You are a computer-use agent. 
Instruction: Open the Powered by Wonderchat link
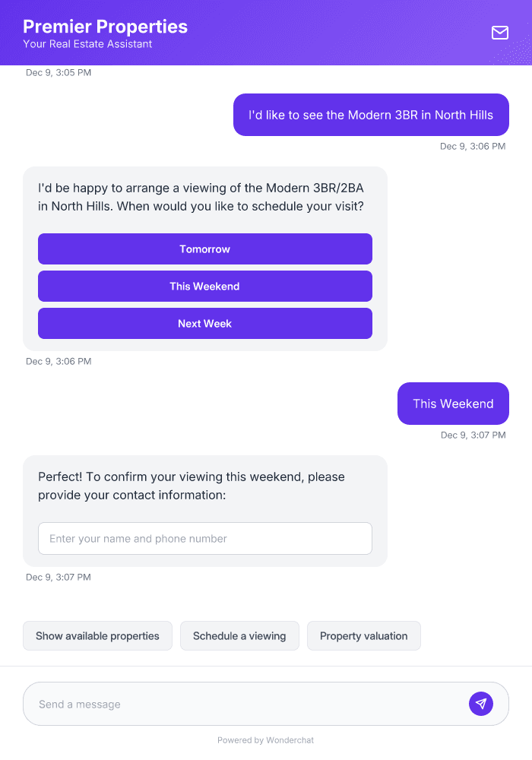tap(265, 739)
